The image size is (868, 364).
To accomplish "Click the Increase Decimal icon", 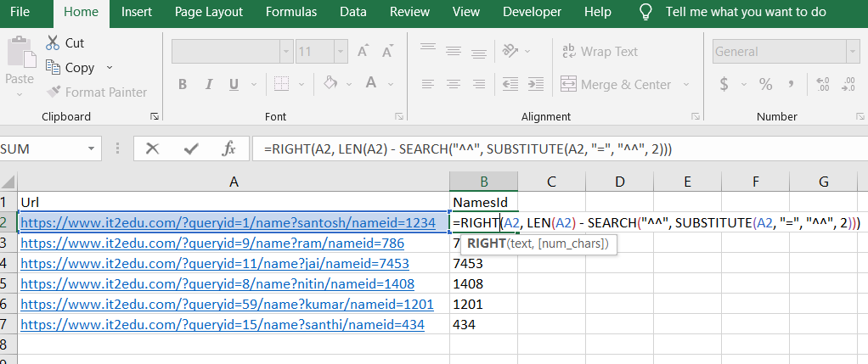I will (821, 84).
